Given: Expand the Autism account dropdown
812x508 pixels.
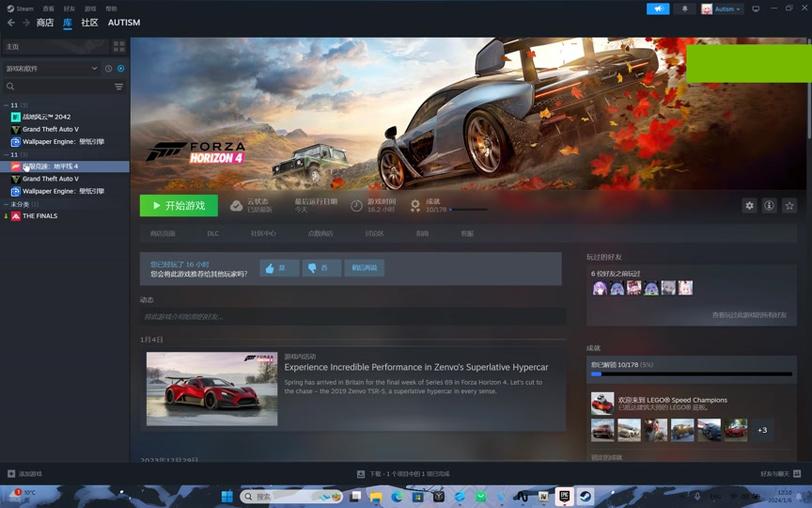Looking at the screenshot, I should pyautogui.click(x=722, y=8).
